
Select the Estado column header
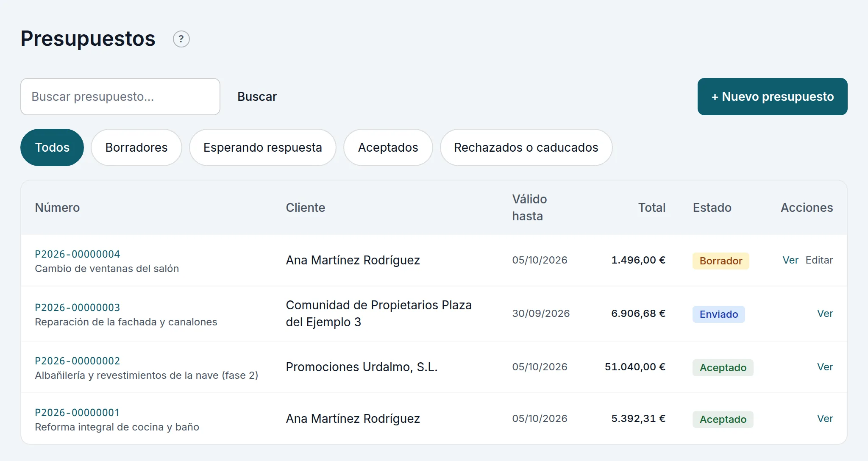pos(712,208)
